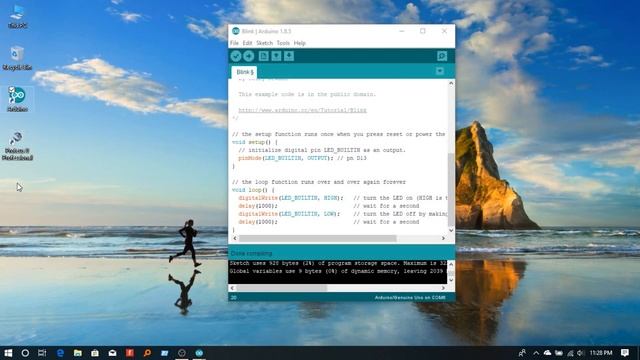Viewport: 640px width, 360px height.
Task: Select the Recycle Bin desktop icon
Action: pos(17,58)
